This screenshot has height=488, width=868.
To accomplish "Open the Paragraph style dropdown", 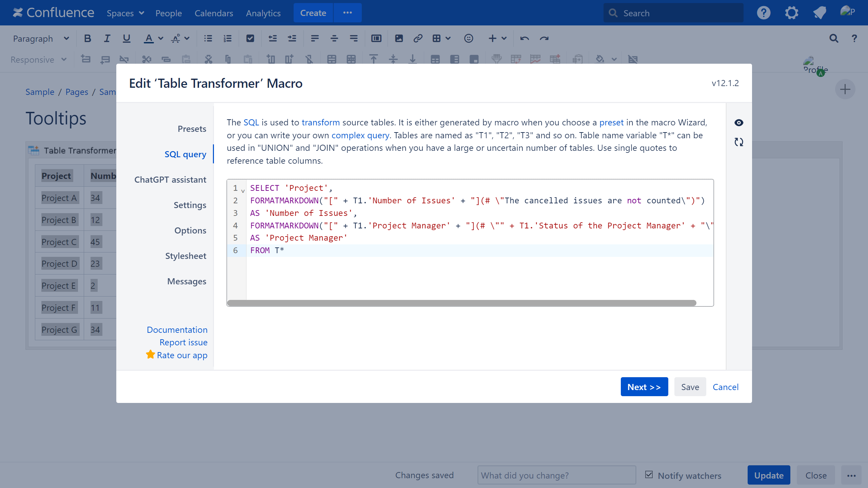I will (41, 39).
